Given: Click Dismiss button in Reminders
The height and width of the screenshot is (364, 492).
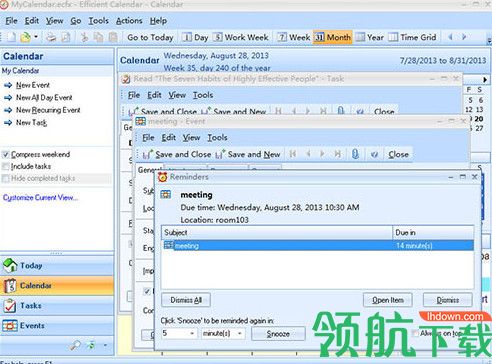Looking at the screenshot, I should click(448, 300).
